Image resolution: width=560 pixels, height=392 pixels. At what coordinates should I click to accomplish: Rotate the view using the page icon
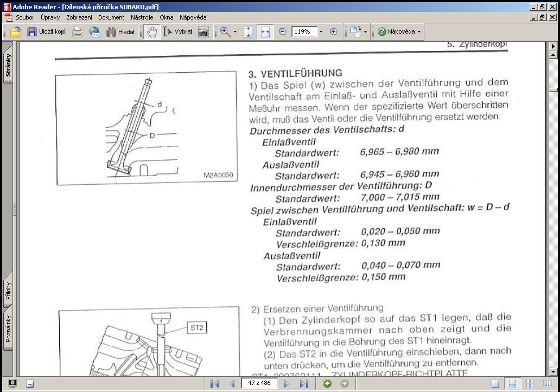(x=356, y=32)
